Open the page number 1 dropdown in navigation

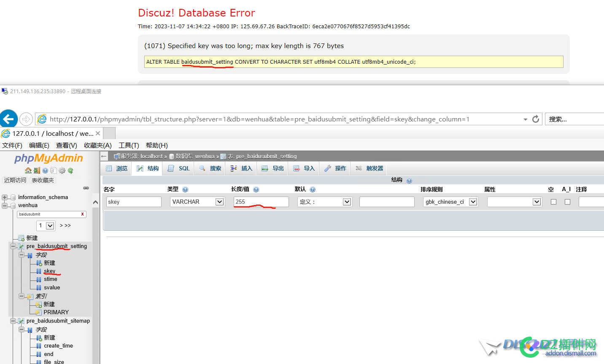coord(46,226)
